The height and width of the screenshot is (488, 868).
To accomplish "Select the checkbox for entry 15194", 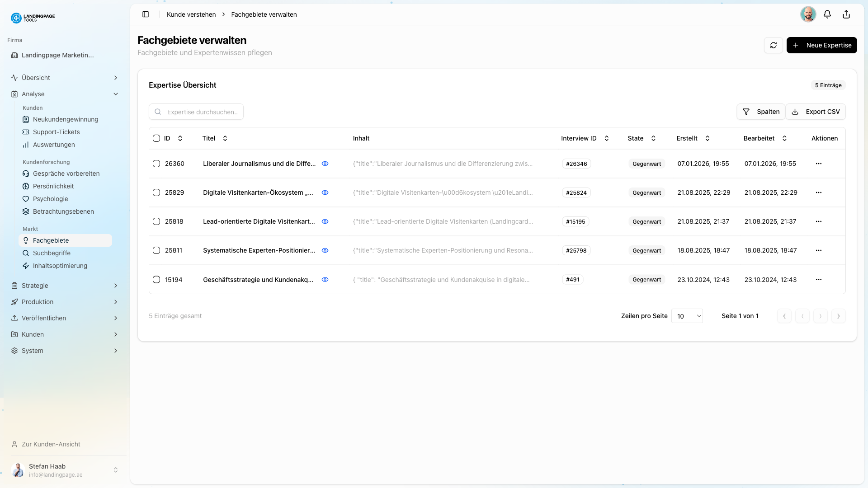I will [156, 280].
